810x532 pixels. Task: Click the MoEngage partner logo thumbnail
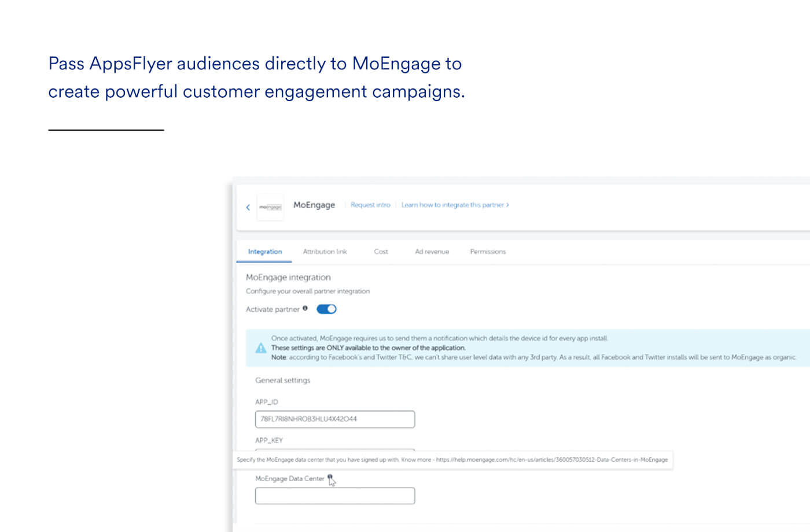coord(270,207)
